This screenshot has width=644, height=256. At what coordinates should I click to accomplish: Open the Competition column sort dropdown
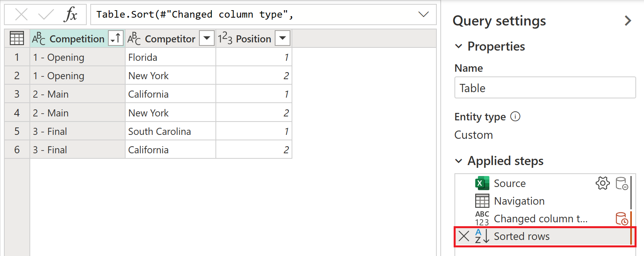[116, 38]
